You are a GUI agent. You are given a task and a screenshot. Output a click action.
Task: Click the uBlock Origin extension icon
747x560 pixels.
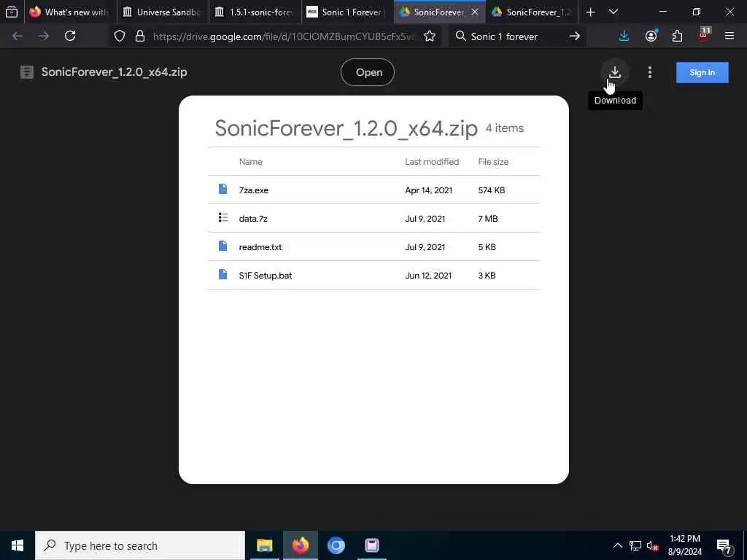point(704,36)
